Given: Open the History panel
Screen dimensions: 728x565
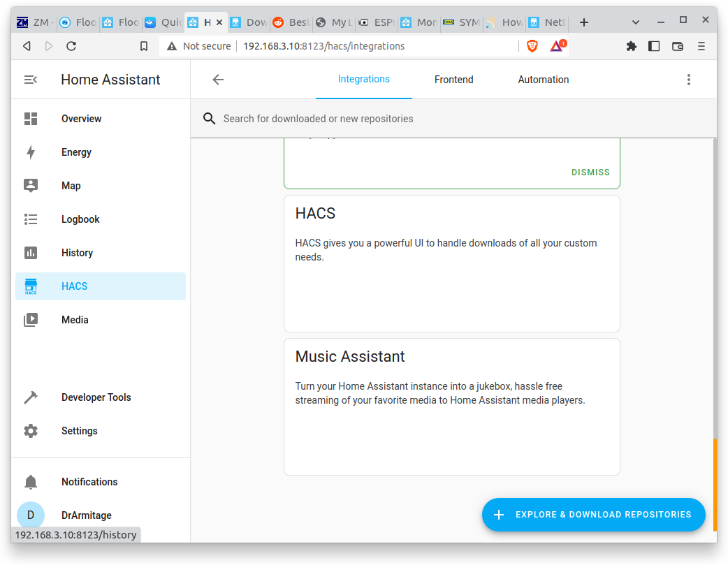Looking at the screenshot, I should tap(101, 253).
